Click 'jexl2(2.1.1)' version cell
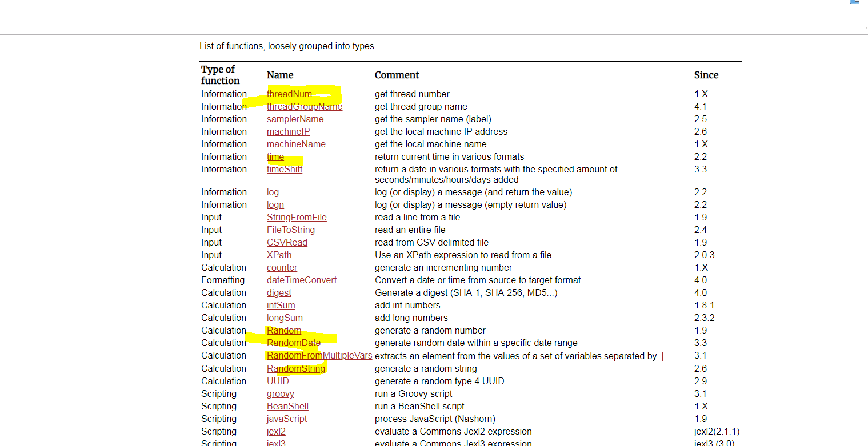The height and width of the screenshot is (446, 868). (717, 431)
